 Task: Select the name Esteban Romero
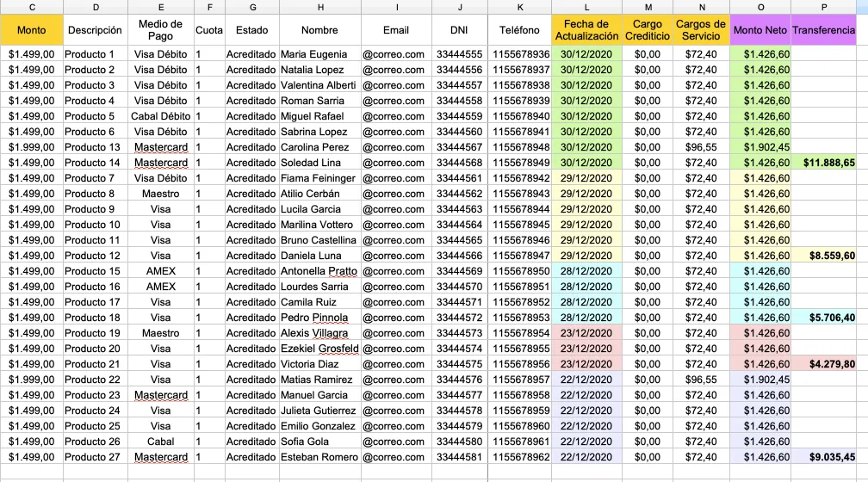point(319,457)
